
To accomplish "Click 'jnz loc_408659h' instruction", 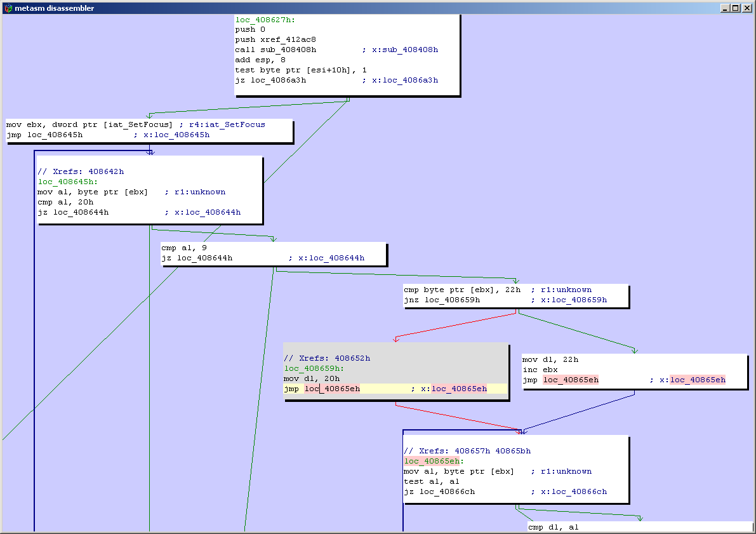I will pos(442,300).
